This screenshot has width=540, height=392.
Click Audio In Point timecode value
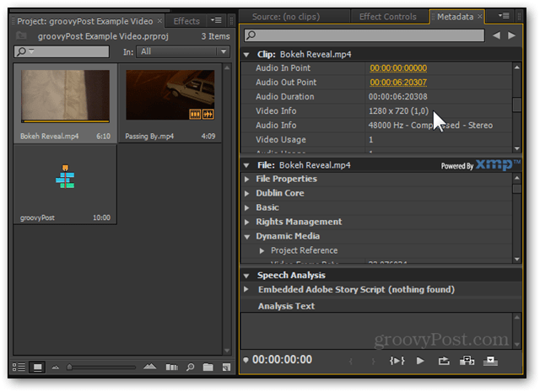[398, 68]
